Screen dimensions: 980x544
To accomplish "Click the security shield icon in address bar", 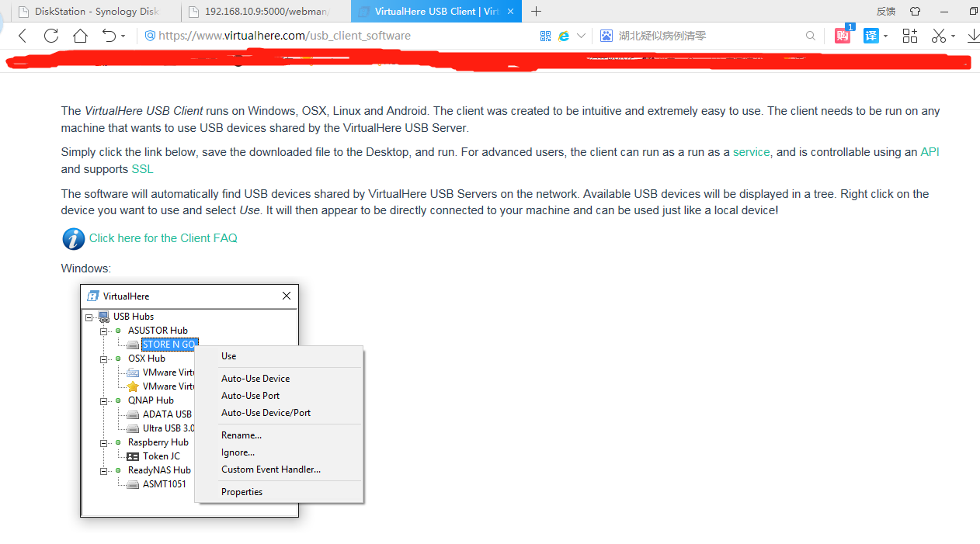I will point(150,36).
